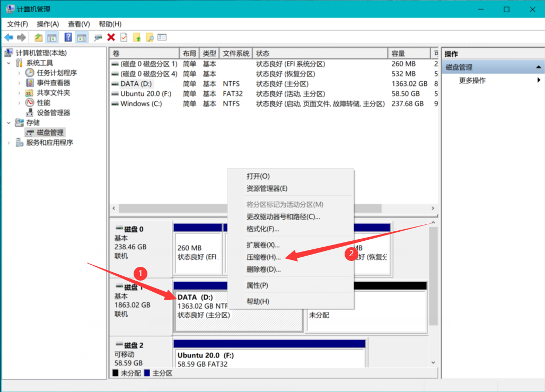545x392 pixels.
Task: Choose 压缩卷(H)... from the context menu
Action: (x=291, y=257)
